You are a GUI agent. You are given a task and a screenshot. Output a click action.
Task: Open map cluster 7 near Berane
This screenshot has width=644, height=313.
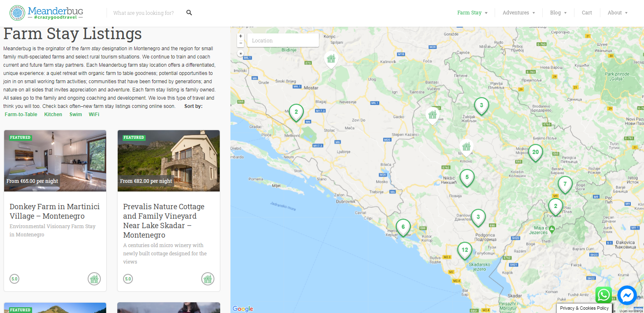[565, 185]
